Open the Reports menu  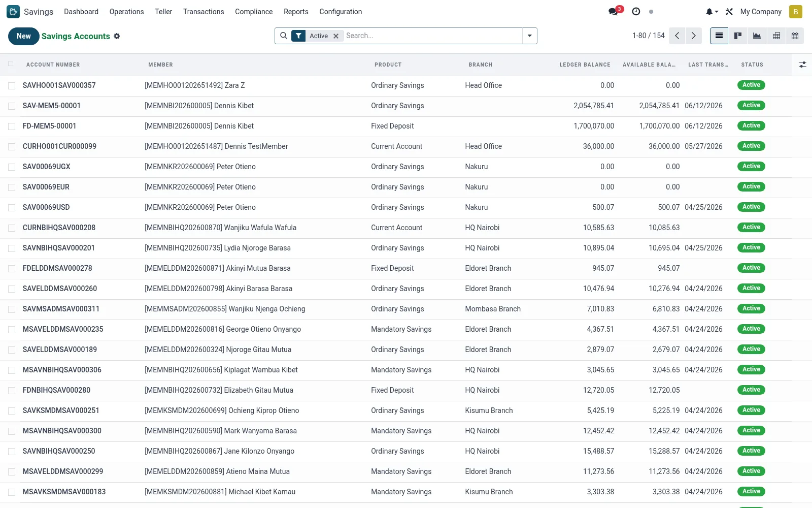(x=296, y=11)
